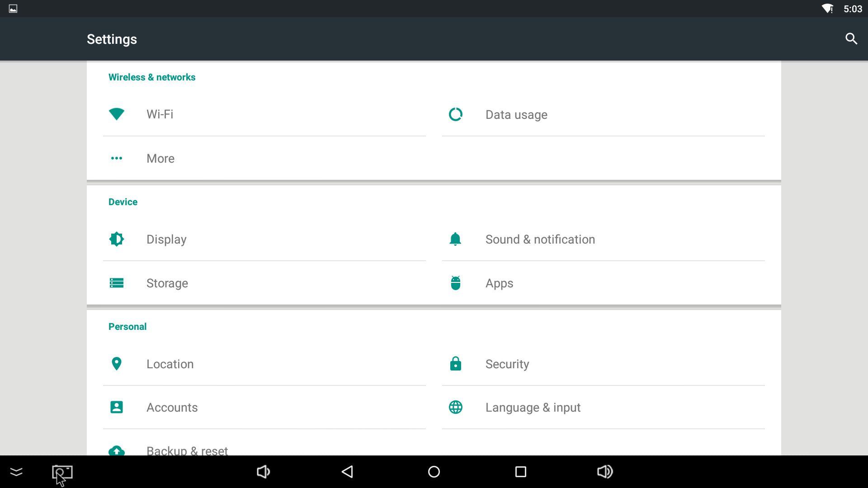Open the More wireless settings entry
This screenshot has width=868, height=488.
[x=160, y=159]
